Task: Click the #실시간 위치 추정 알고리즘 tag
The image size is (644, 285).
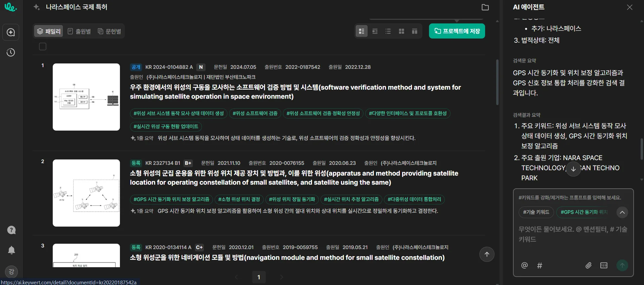Action: (x=351, y=199)
